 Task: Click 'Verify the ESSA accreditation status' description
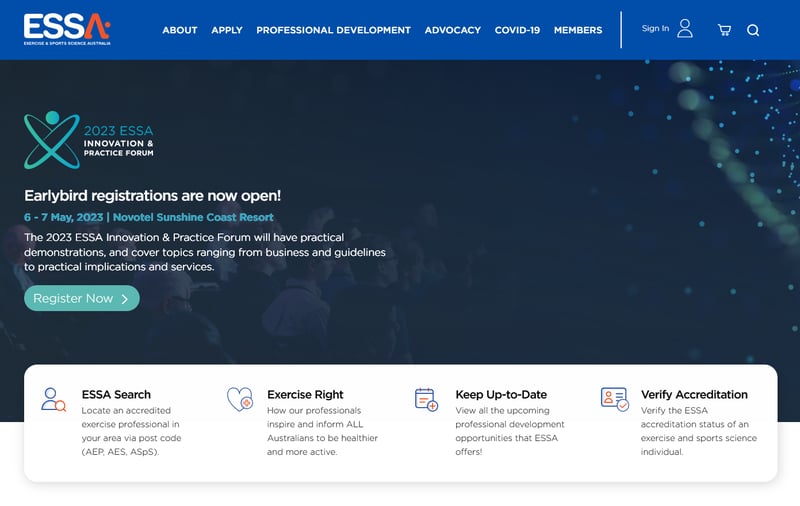(x=698, y=431)
